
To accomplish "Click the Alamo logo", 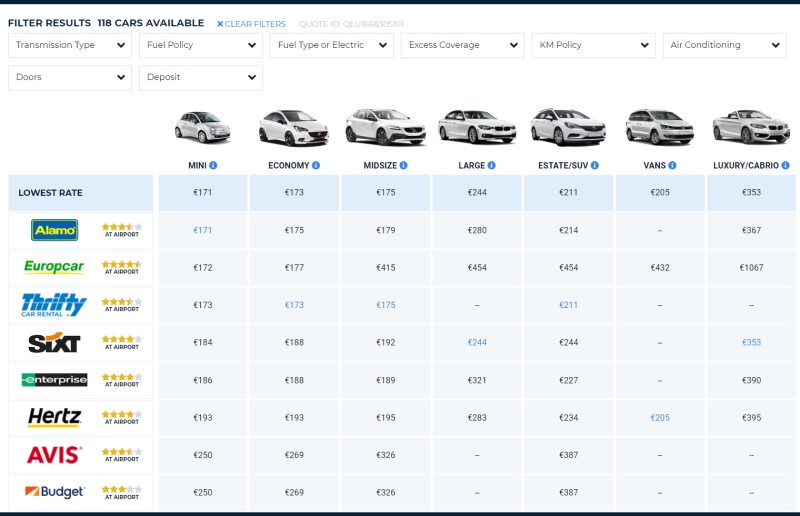I will click(55, 230).
